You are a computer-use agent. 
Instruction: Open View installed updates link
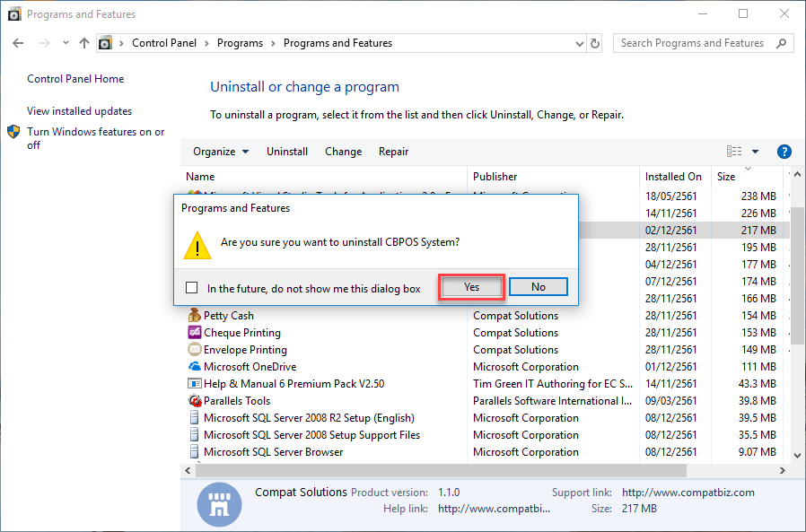[x=79, y=111]
